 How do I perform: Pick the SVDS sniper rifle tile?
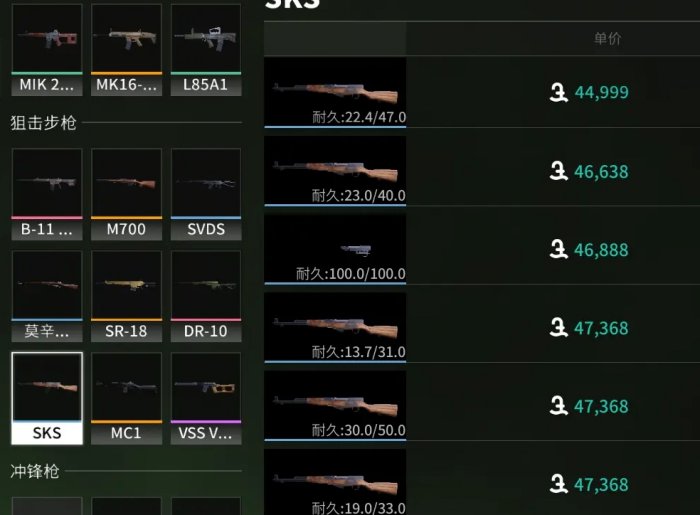pos(206,194)
